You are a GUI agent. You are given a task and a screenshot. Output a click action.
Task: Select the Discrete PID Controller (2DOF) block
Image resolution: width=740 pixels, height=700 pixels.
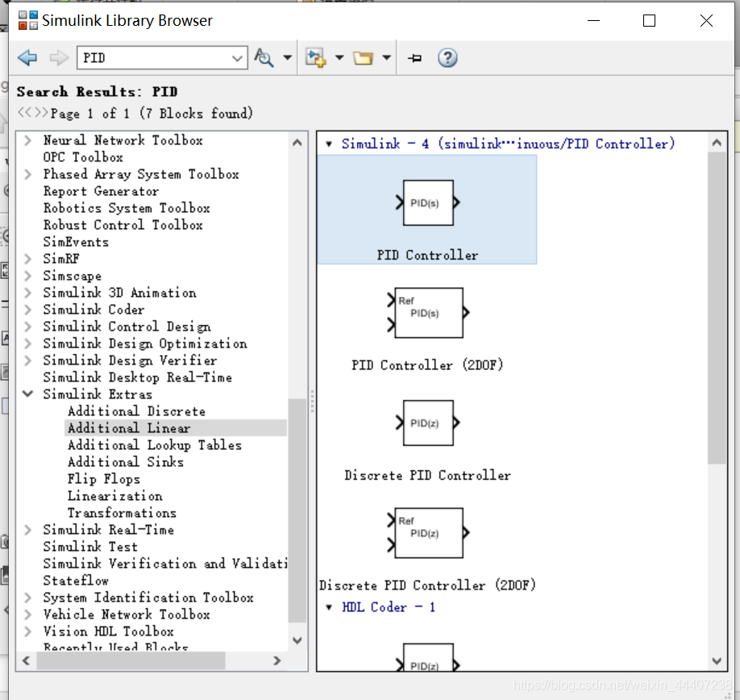click(x=427, y=549)
